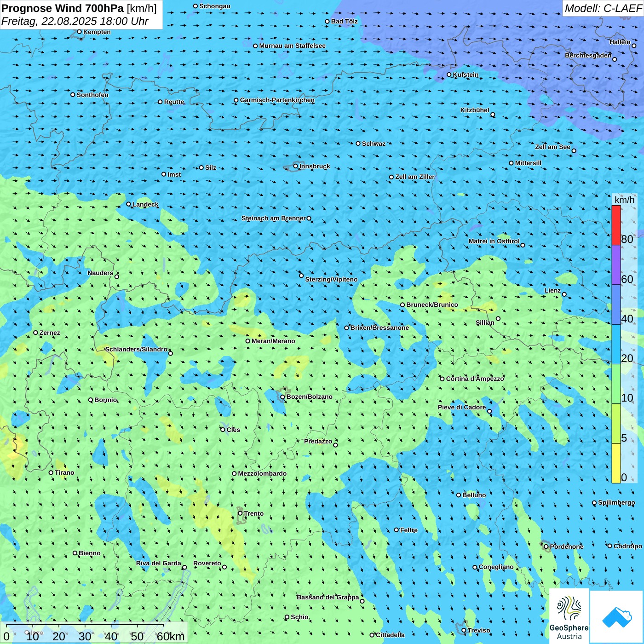The height and width of the screenshot is (644, 644).
Task: Choose the lime 5–10 legend segment
Action: 616,424
